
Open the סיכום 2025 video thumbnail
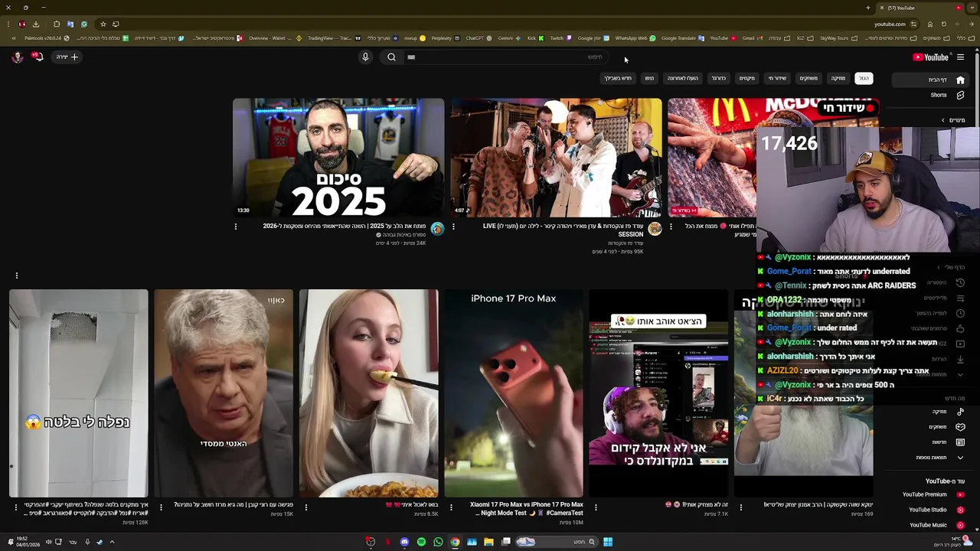[x=338, y=158]
